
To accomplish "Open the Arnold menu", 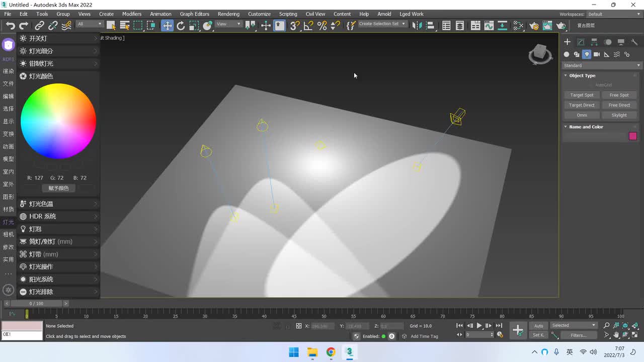I will click(x=384, y=14).
